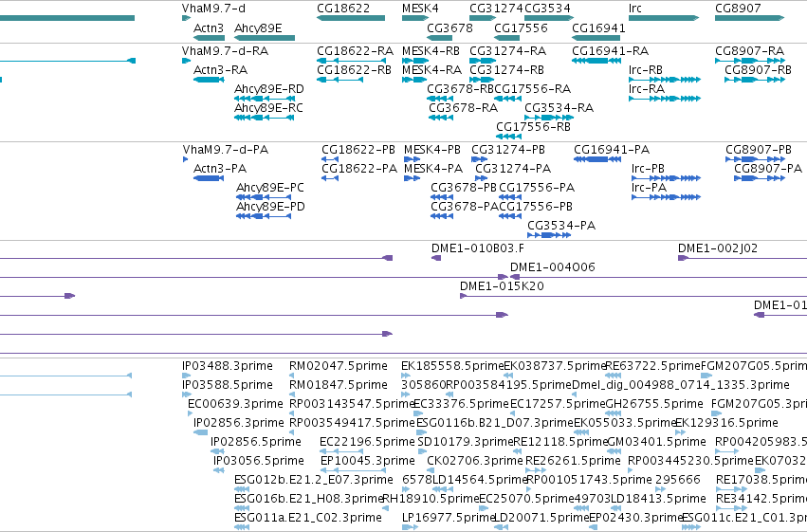Click EST label CK02706.3prime

pyautogui.click(x=474, y=461)
